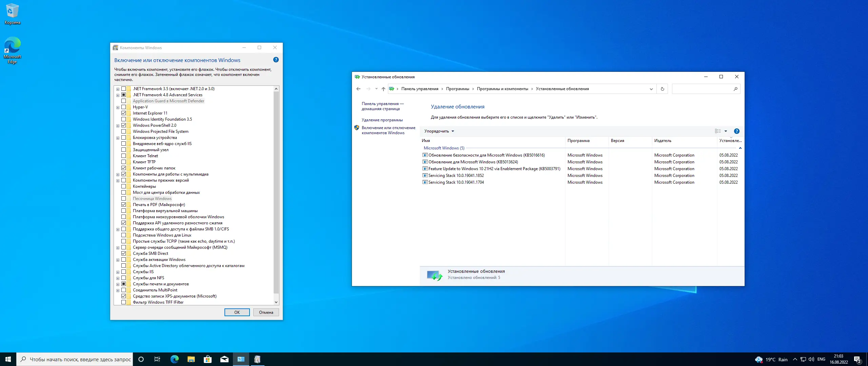
Task: Open the view options dropdown arrow
Action: (x=726, y=131)
